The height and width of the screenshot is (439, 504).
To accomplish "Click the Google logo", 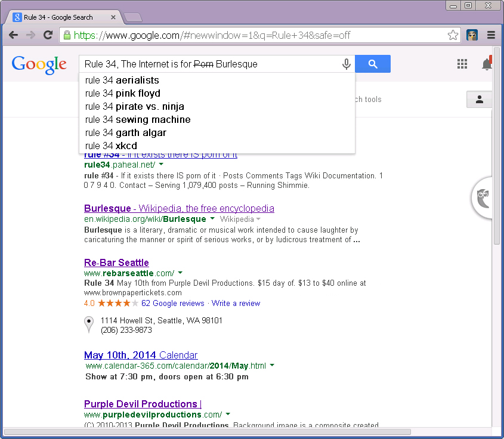I will [x=39, y=64].
